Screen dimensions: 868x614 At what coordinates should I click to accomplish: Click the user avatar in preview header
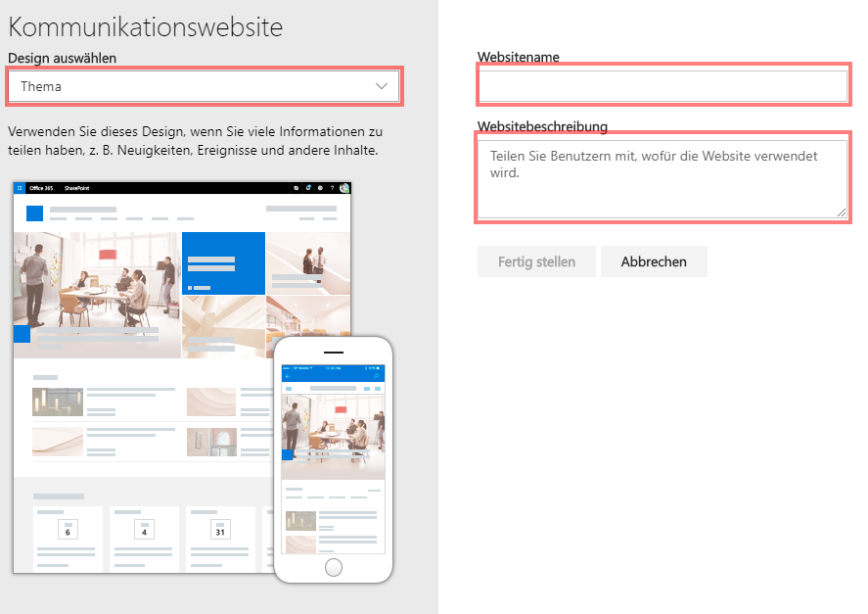pyautogui.click(x=344, y=187)
